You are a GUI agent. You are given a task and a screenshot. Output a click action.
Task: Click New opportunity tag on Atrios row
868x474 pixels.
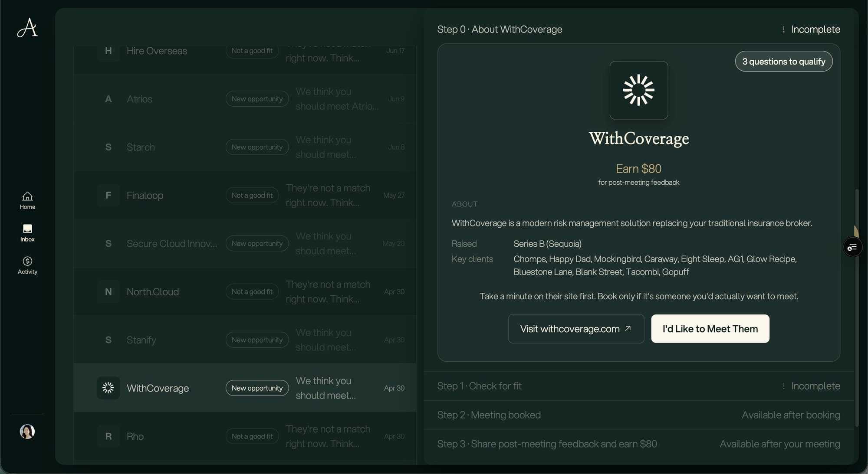click(257, 99)
